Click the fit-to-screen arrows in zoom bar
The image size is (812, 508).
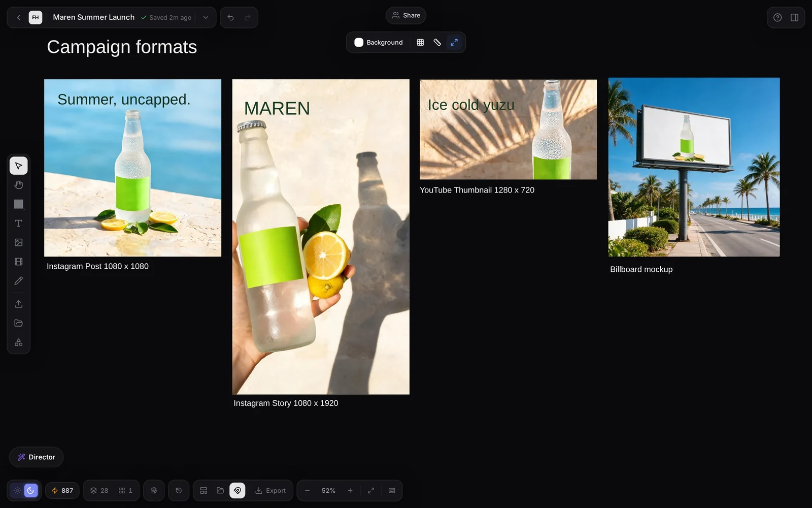click(371, 491)
